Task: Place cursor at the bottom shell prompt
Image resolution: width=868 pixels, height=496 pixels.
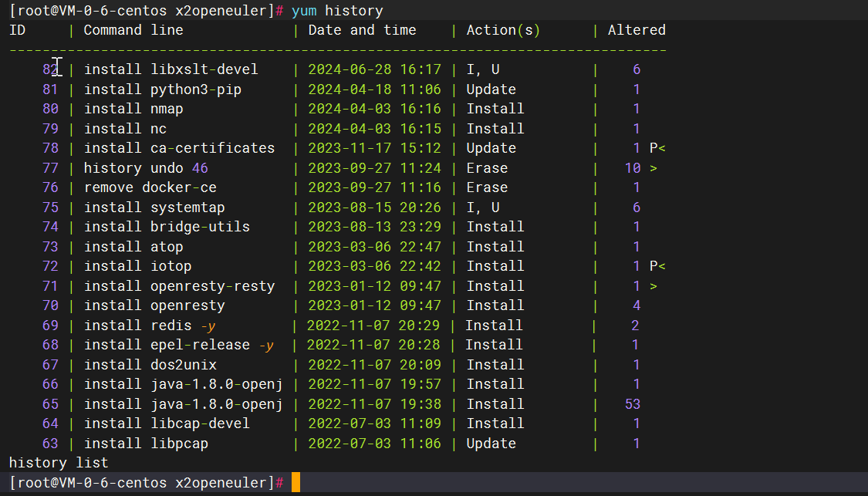Action: (x=296, y=483)
